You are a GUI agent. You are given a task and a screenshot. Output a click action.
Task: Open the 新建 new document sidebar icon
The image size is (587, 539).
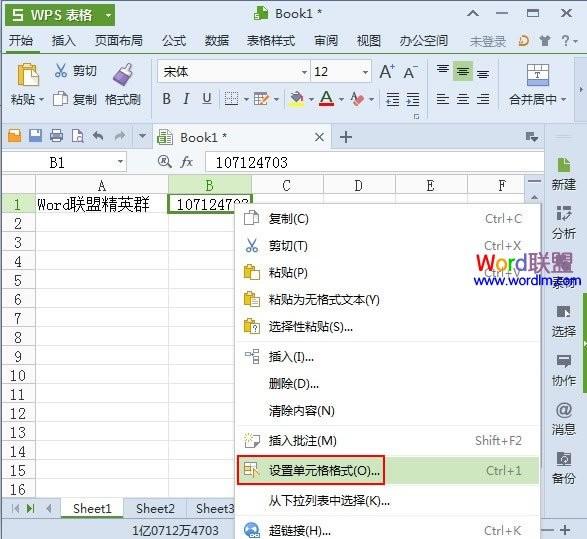pos(563,174)
